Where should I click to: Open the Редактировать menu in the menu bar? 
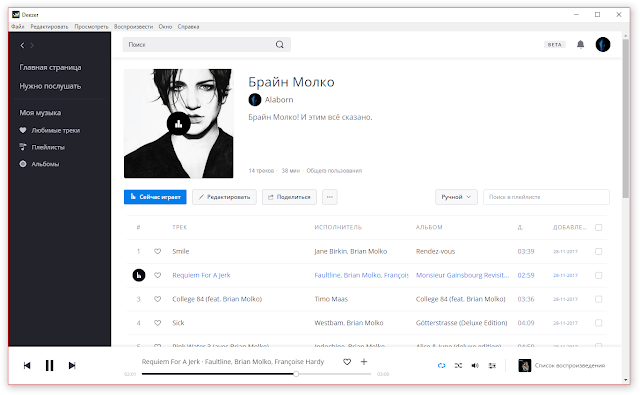point(49,27)
